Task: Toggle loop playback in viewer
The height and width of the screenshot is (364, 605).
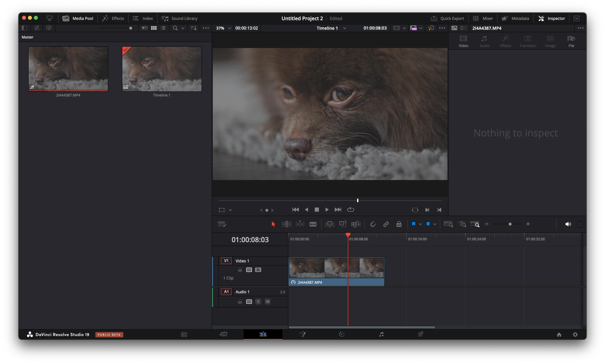Action: (x=351, y=209)
